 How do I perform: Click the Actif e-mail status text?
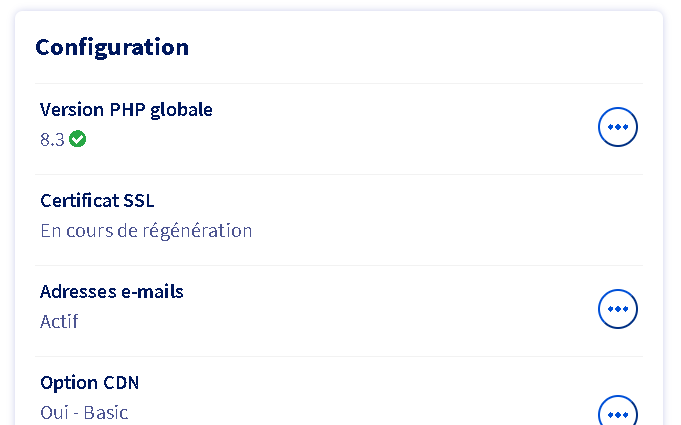[59, 321]
